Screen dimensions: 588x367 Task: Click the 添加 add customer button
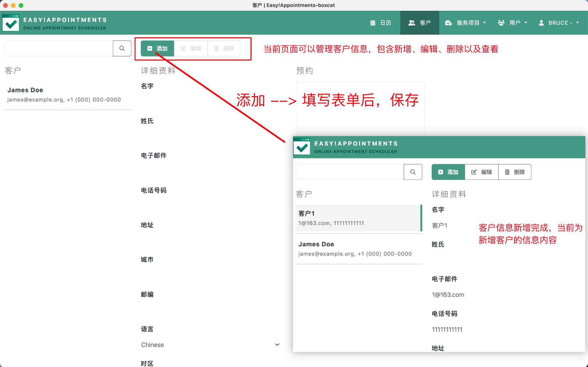[157, 48]
